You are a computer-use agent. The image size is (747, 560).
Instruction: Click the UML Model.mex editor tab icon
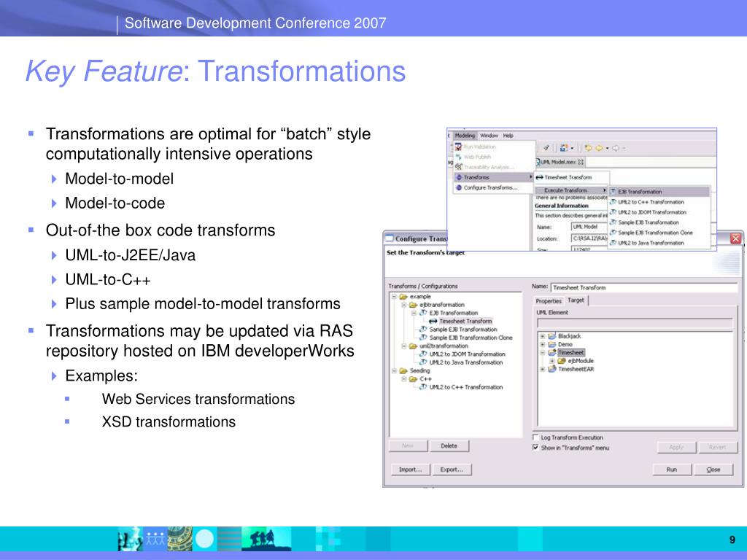coord(538,162)
